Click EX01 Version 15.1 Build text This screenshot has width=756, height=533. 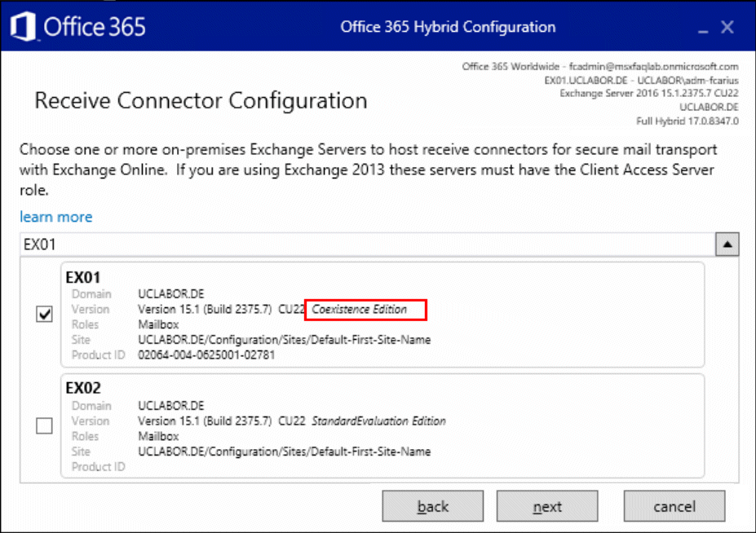pyautogui.click(x=205, y=310)
